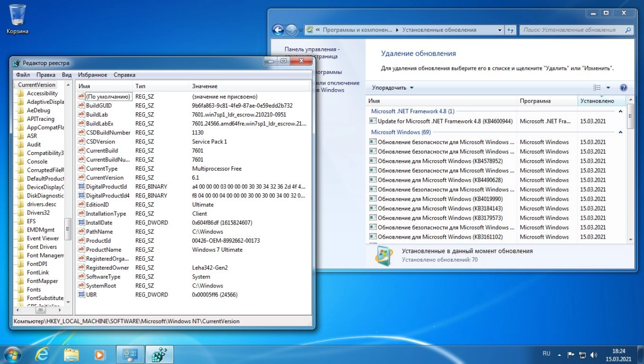Select the BuildLabEx value row
This screenshot has height=364, width=644.
194,124
